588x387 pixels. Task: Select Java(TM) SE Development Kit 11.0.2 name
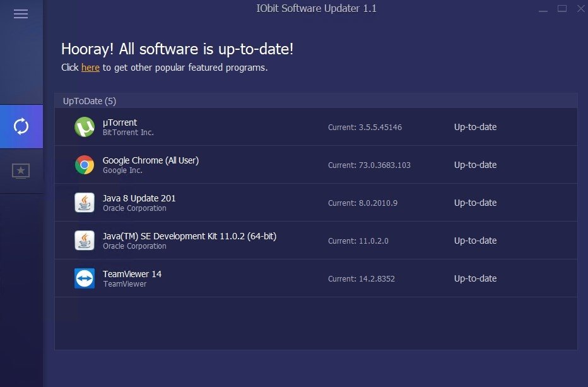(189, 236)
